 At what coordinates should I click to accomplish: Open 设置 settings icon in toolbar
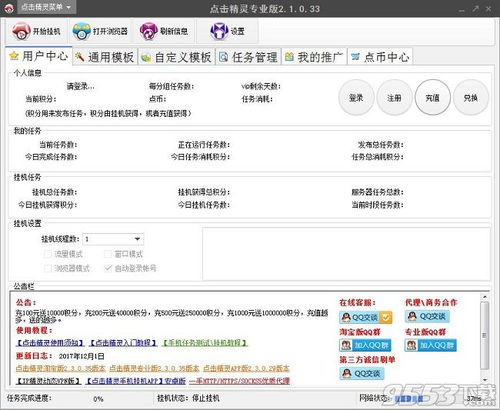point(219,31)
